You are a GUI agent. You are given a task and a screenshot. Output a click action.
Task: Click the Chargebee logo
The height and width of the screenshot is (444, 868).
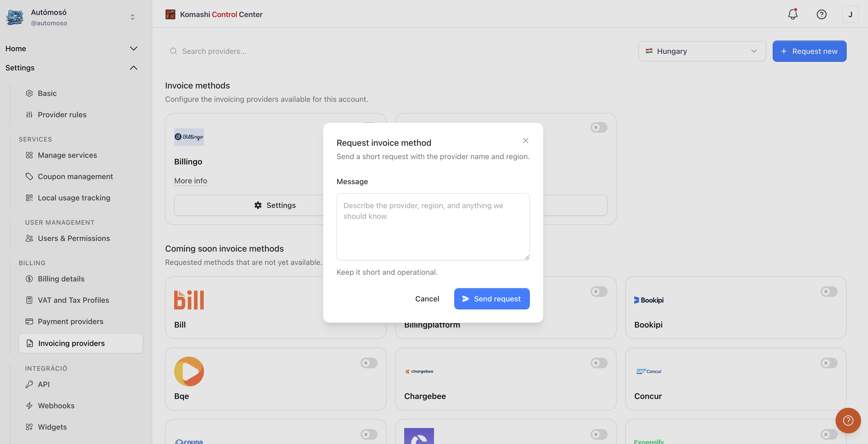tap(419, 372)
